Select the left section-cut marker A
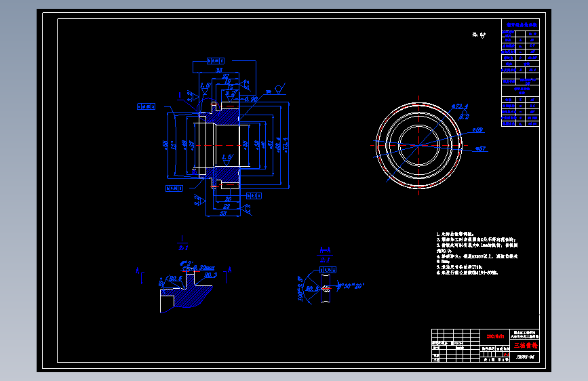This screenshot has height=381, width=588. click(x=138, y=270)
